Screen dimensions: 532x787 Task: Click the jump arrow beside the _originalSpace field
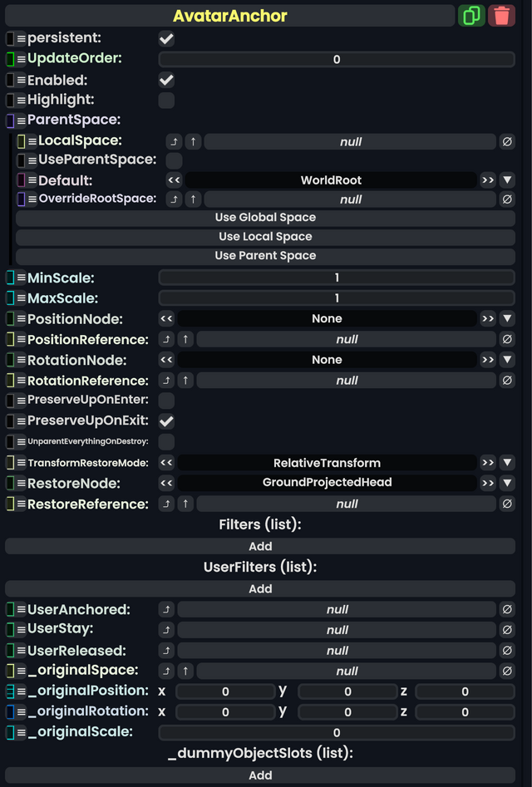167,671
